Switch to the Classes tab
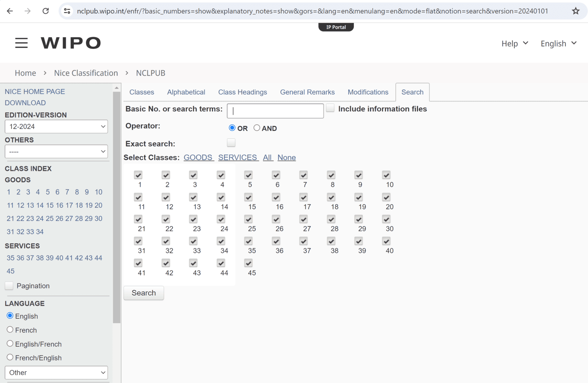Viewport: 588px width, 383px height. pyautogui.click(x=141, y=92)
